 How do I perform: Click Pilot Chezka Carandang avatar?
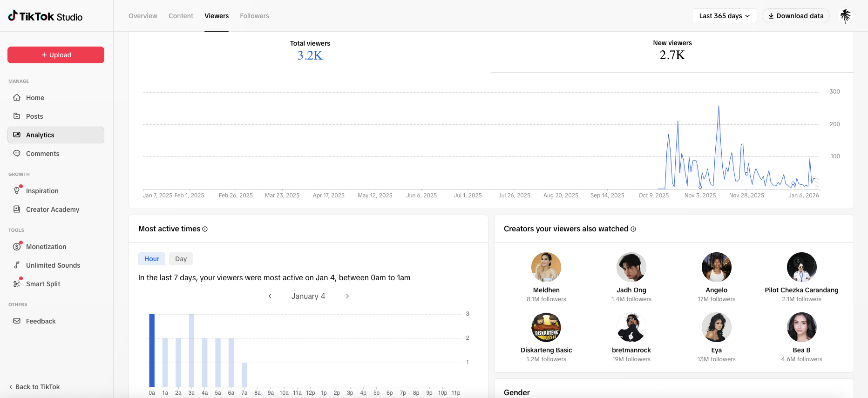pyautogui.click(x=802, y=267)
